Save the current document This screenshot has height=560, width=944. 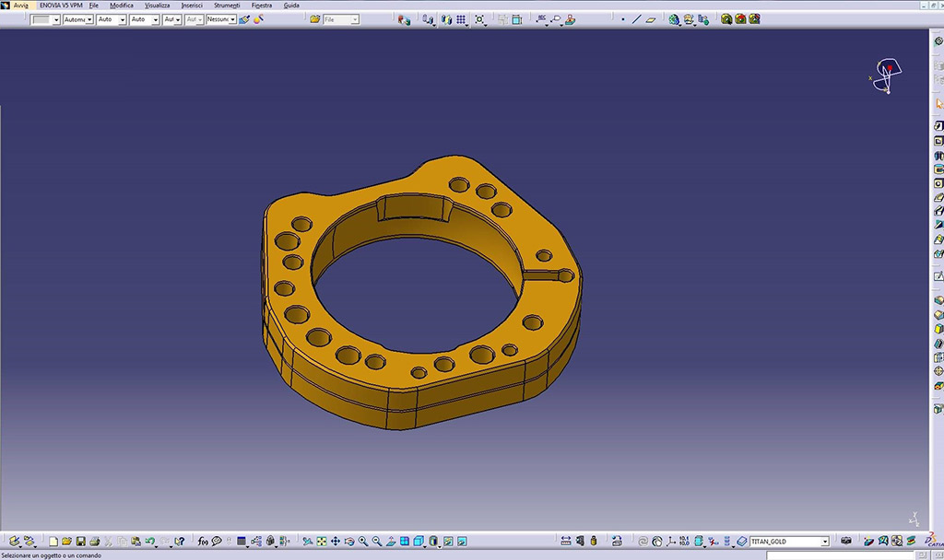click(81, 542)
